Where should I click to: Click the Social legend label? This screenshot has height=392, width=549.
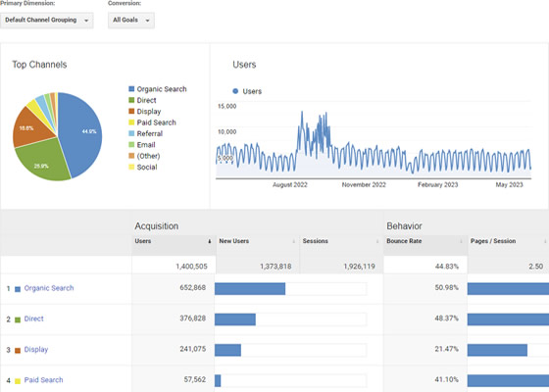tap(147, 168)
